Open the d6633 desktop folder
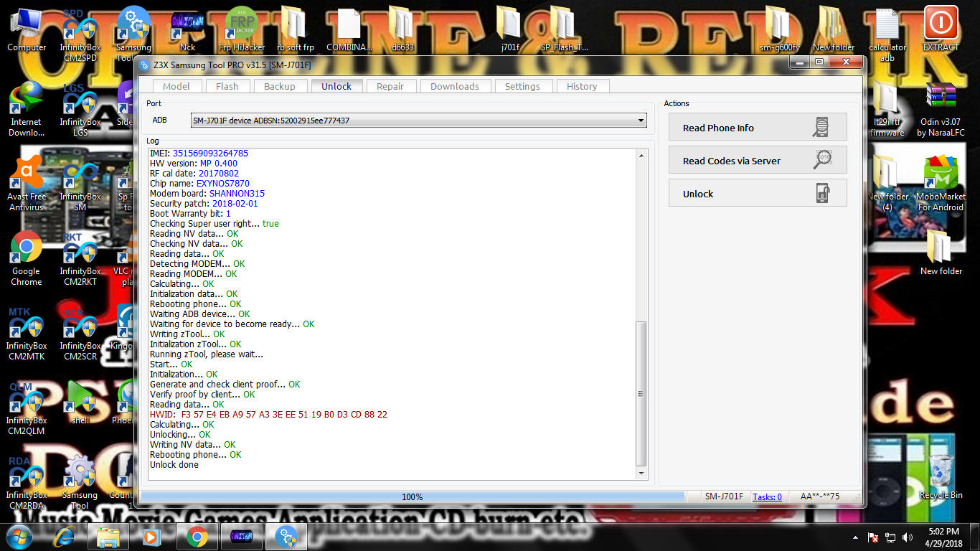 402,29
